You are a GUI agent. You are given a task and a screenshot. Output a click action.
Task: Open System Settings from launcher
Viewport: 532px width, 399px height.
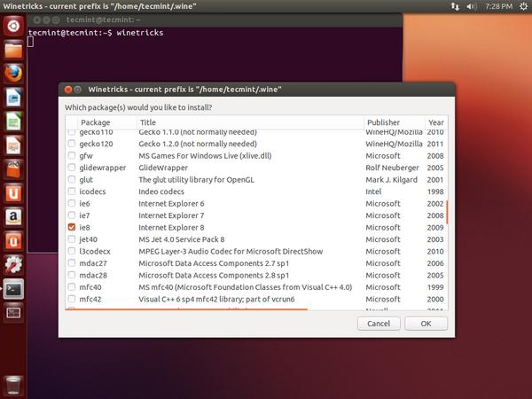[13, 265]
